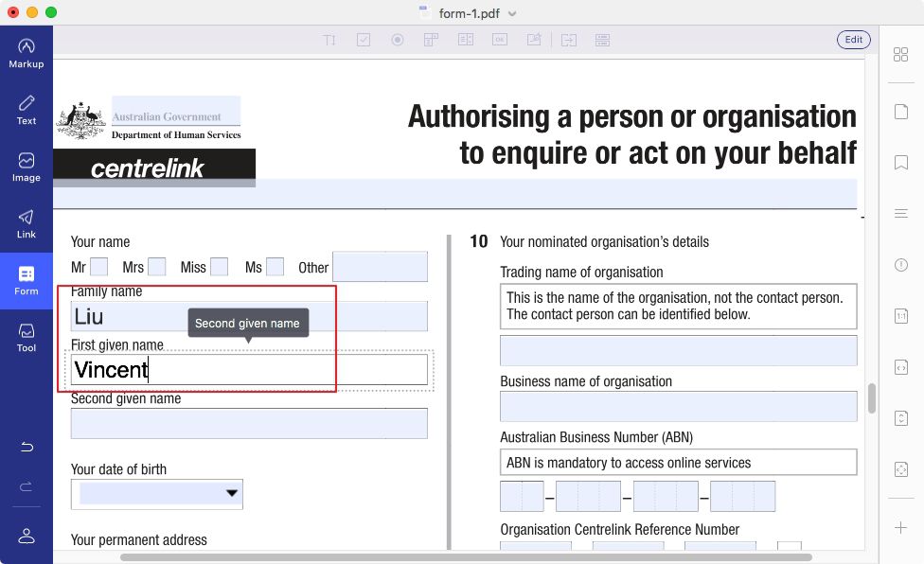Open the Markup tools in sidebar
This screenshot has width=924, height=564.
[x=26, y=54]
